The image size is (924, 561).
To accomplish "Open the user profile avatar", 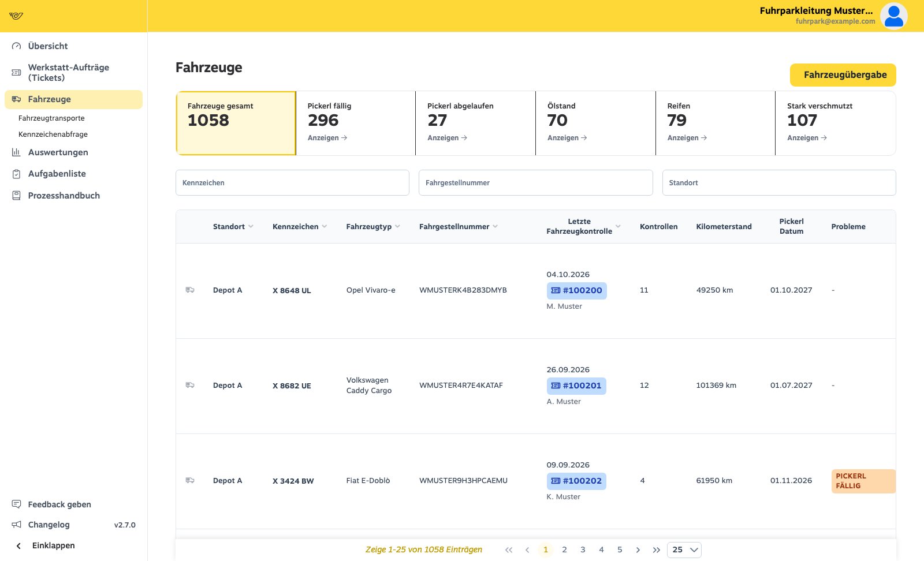I will click(893, 16).
